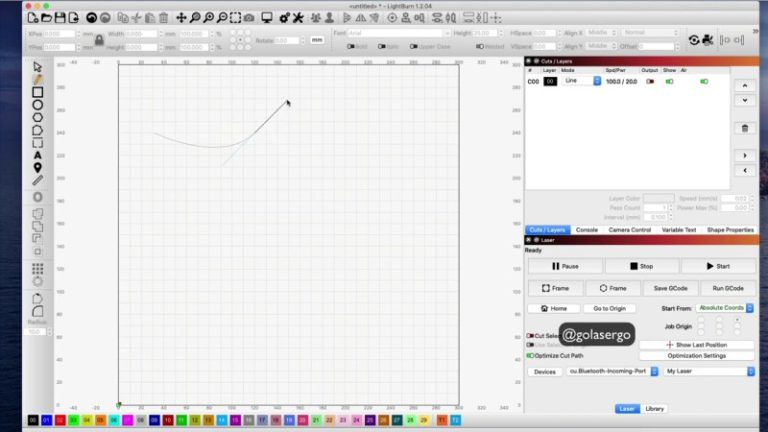768x432 pixels.
Task: Click the Start button
Action: coord(719,266)
